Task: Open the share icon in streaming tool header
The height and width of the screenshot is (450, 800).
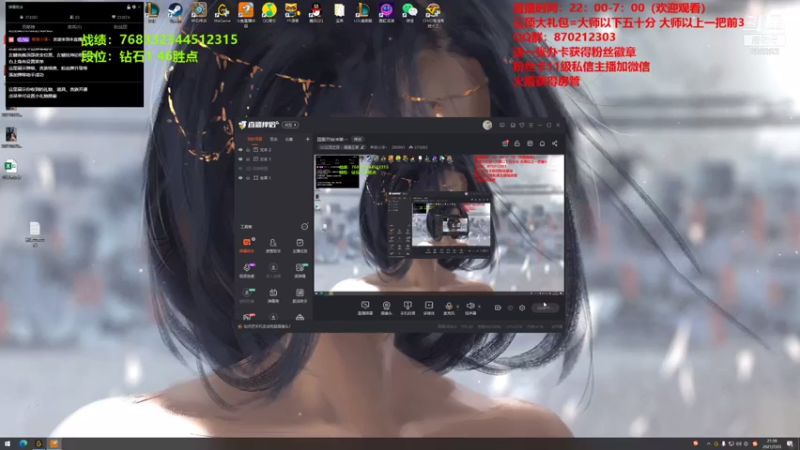Action: coord(555,143)
